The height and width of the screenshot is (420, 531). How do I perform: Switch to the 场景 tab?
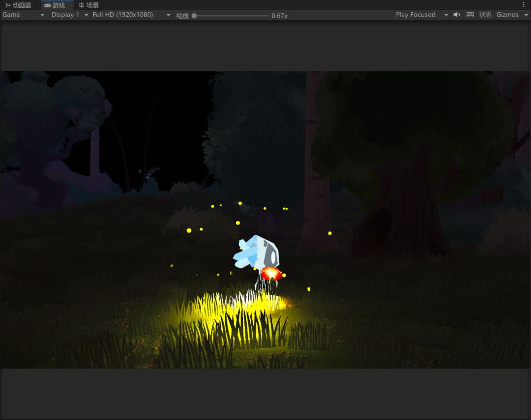tap(89, 5)
